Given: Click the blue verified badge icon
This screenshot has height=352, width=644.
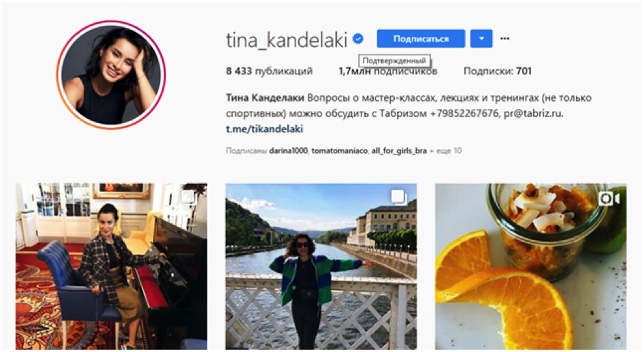Looking at the screenshot, I should pyautogui.click(x=358, y=39).
